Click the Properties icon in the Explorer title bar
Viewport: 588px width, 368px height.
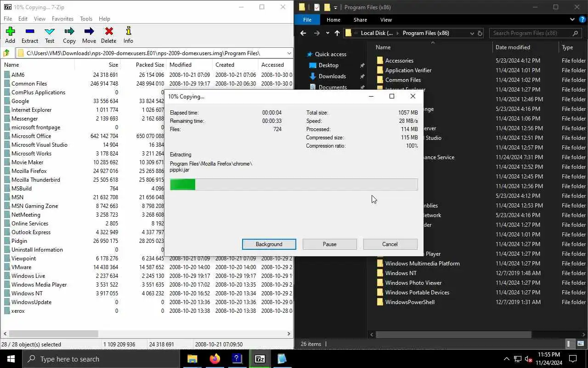pyautogui.click(x=317, y=7)
